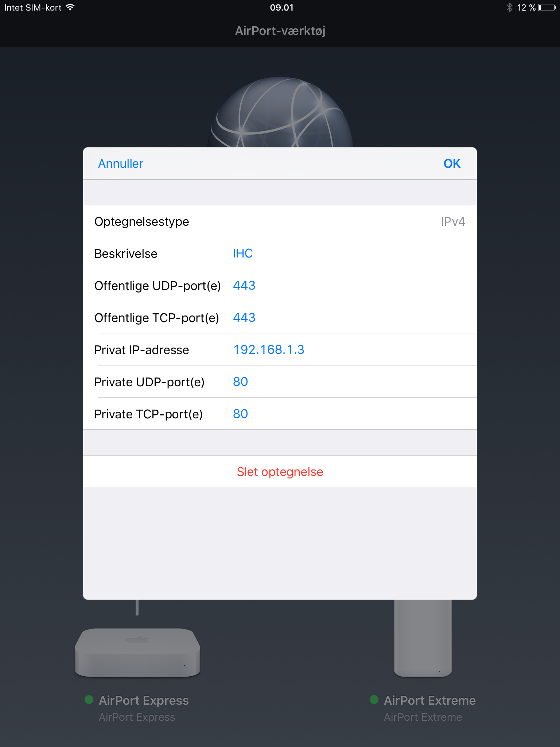560x747 pixels.
Task: Tap the AirPort Express name label
Action: pyautogui.click(x=144, y=700)
